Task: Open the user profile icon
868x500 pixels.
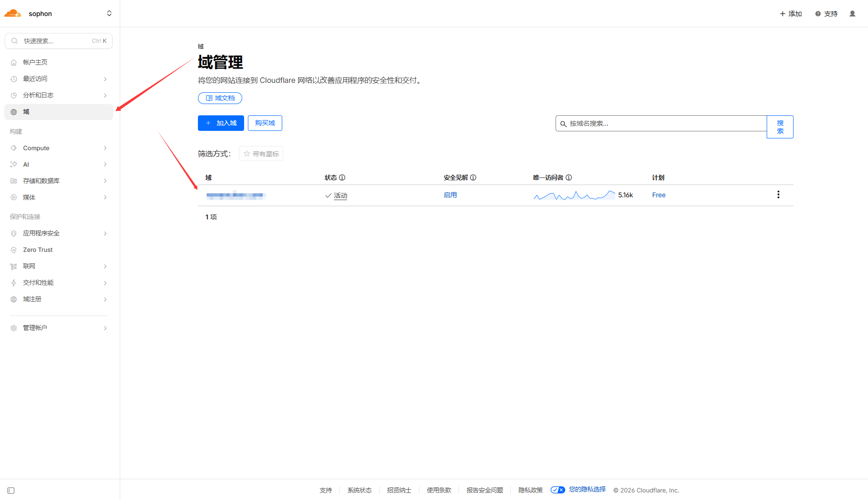Action: click(852, 14)
